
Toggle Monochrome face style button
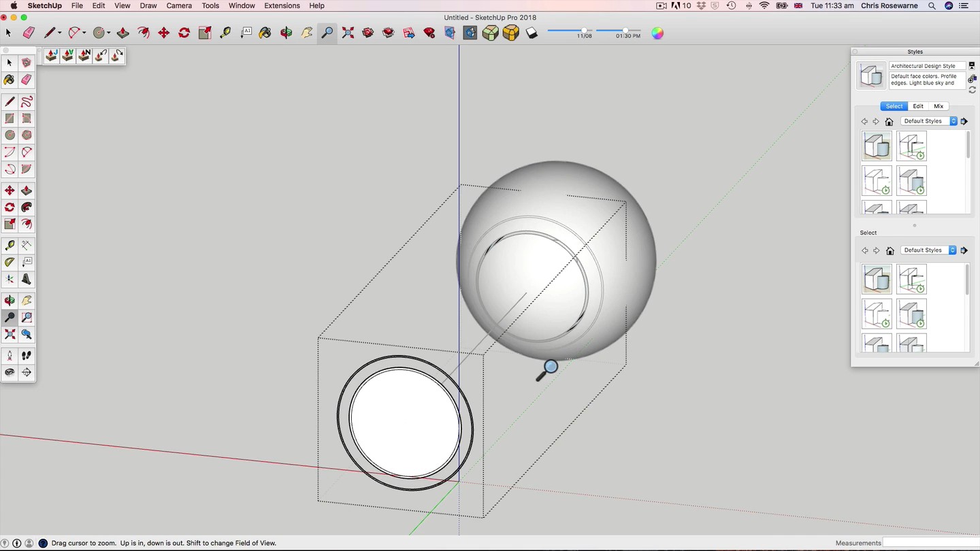click(x=532, y=33)
